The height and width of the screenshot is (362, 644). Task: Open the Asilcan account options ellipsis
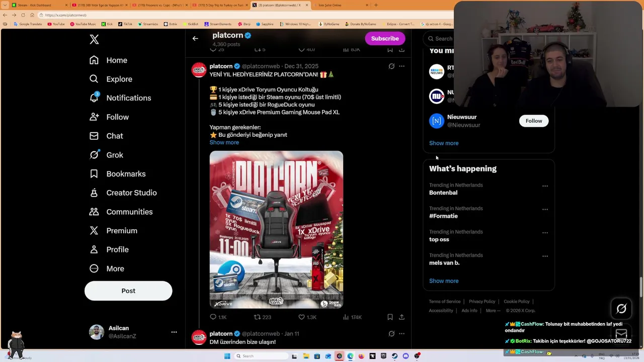coord(174,332)
